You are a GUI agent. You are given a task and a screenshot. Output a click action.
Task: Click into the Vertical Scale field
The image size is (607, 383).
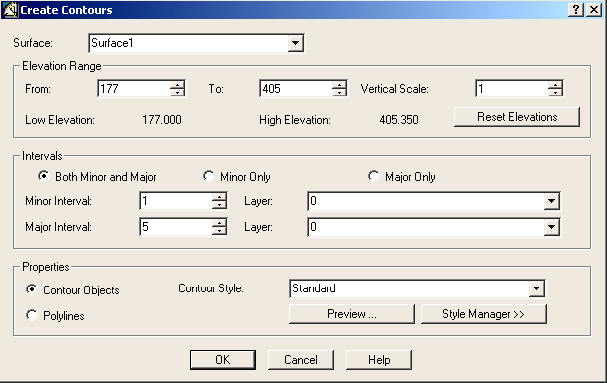pos(512,89)
